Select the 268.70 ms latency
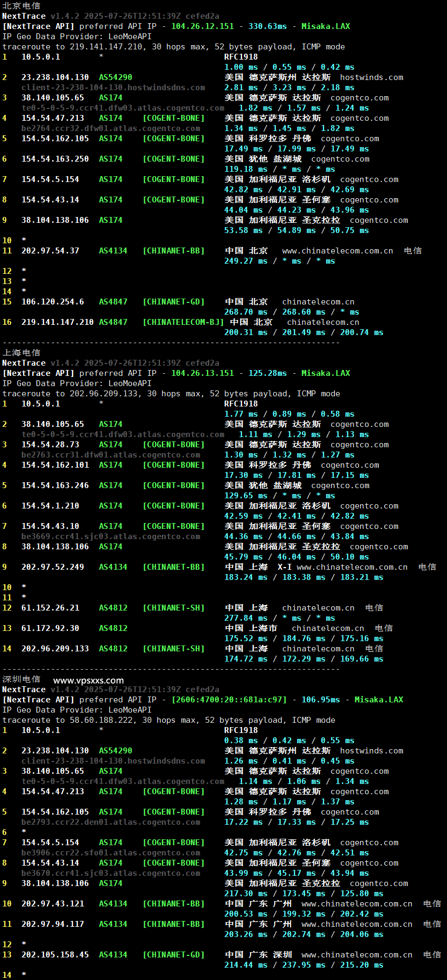This screenshot has height=980, width=447. pyautogui.click(x=246, y=312)
